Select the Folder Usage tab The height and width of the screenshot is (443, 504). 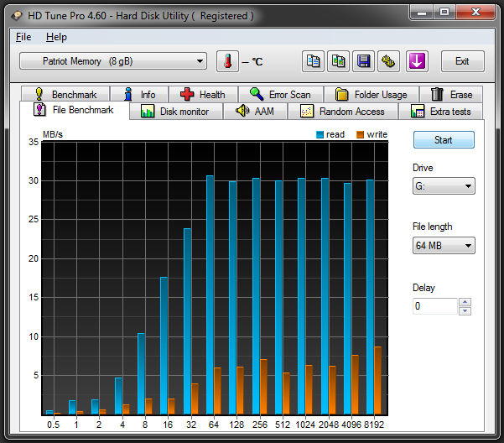coord(371,95)
